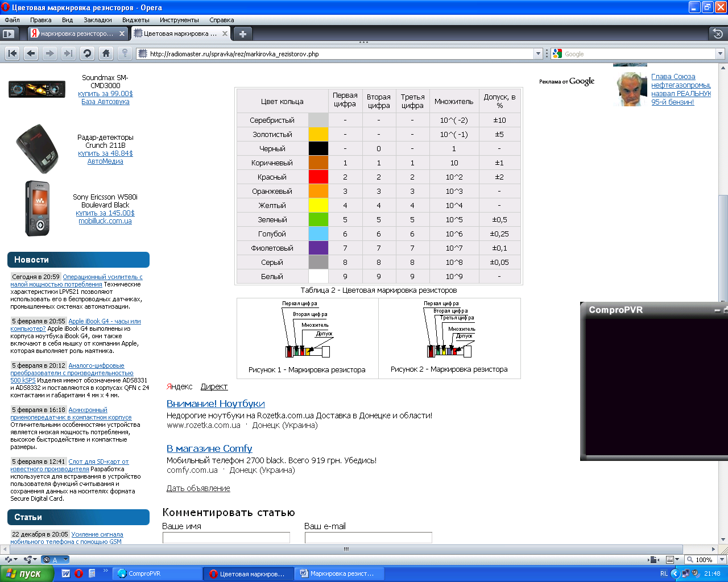
Task: Reload the current page
Action: tap(87, 53)
